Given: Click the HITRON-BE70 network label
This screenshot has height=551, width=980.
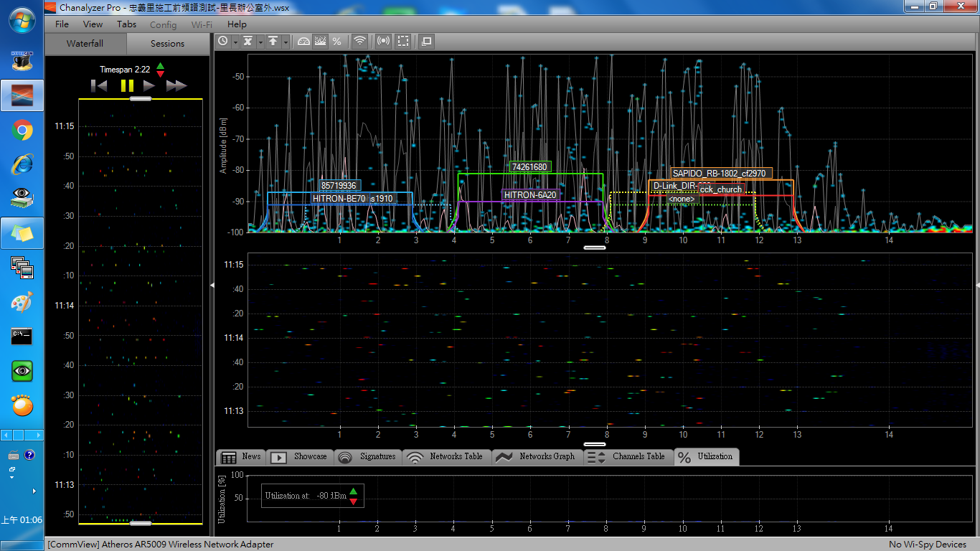Looking at the screenshot, I should pyautogui.click(x=339, y=198).
